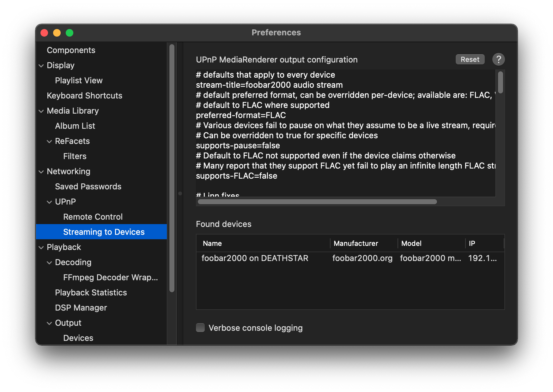Sort found devices by Model column
This screenshot has width=553, height=392.
point(432,243)
